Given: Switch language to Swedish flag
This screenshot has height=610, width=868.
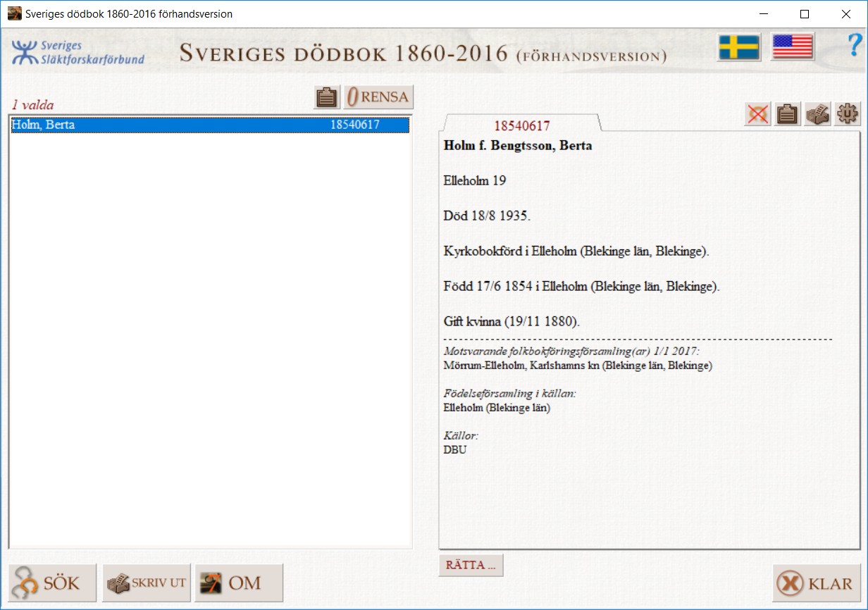Looking at the screenshot, I should tap(738, 47).
